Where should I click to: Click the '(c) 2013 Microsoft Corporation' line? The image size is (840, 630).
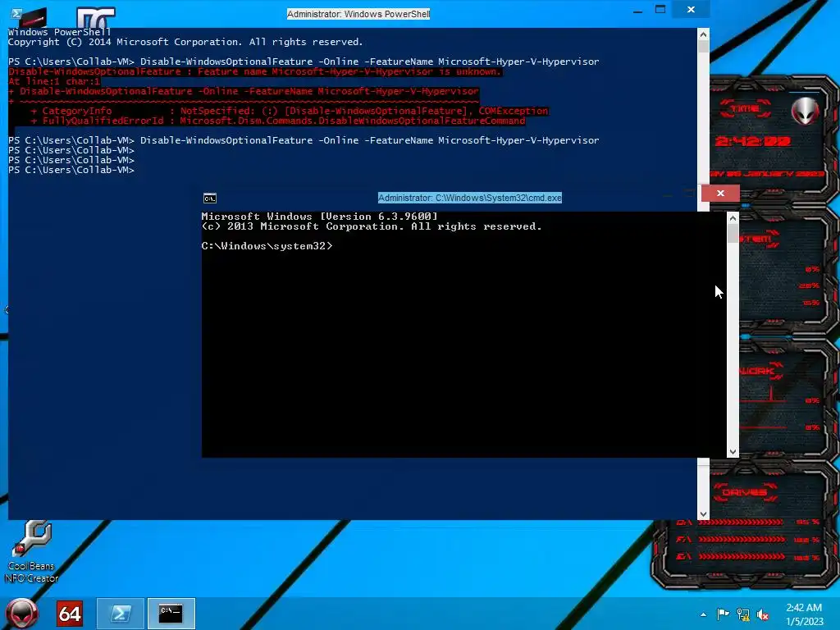coord(372,226)
